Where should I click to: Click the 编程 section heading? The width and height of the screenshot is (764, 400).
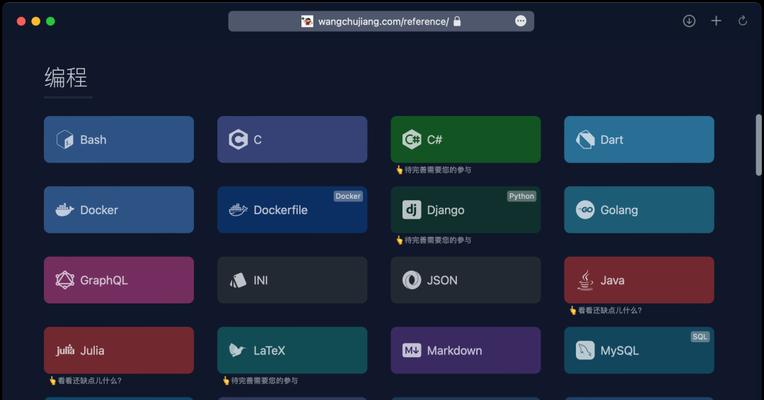(66, 78)
